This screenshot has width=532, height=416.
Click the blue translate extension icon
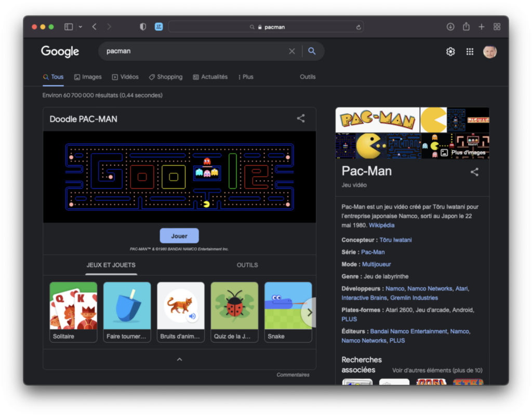(158, 27)
